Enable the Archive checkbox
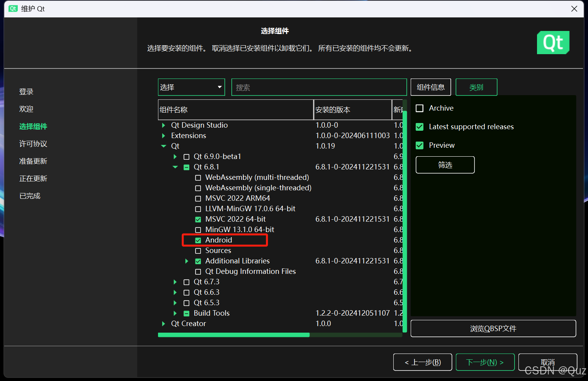 point(420,108)
